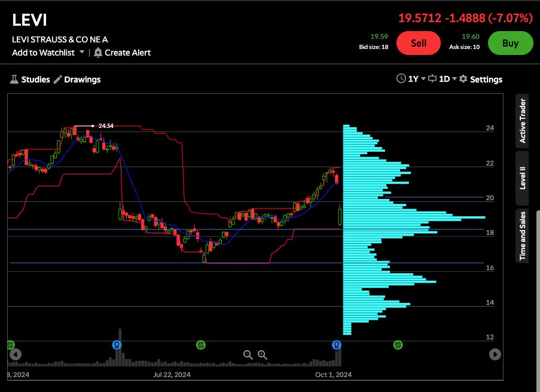Expand the Add to Watchlist dropdown arrow
Screen dimensions: 540x392
pyautogui.click(x=81, y=53)
